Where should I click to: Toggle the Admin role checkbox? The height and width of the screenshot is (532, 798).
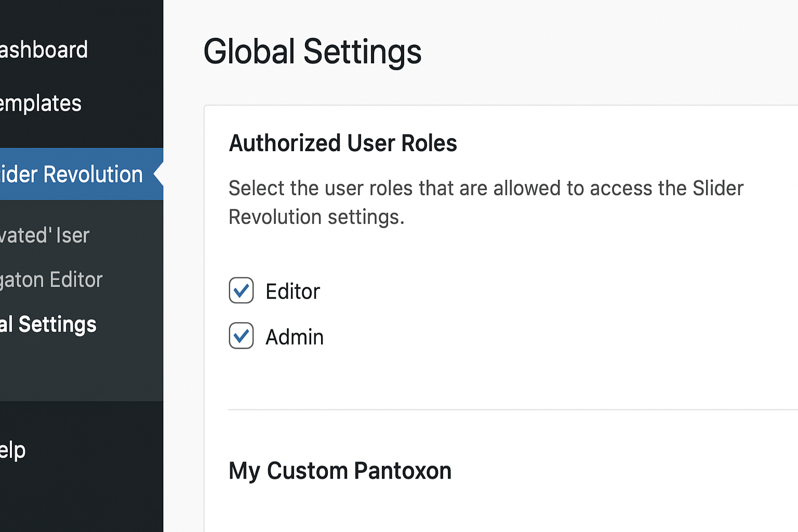241,336
